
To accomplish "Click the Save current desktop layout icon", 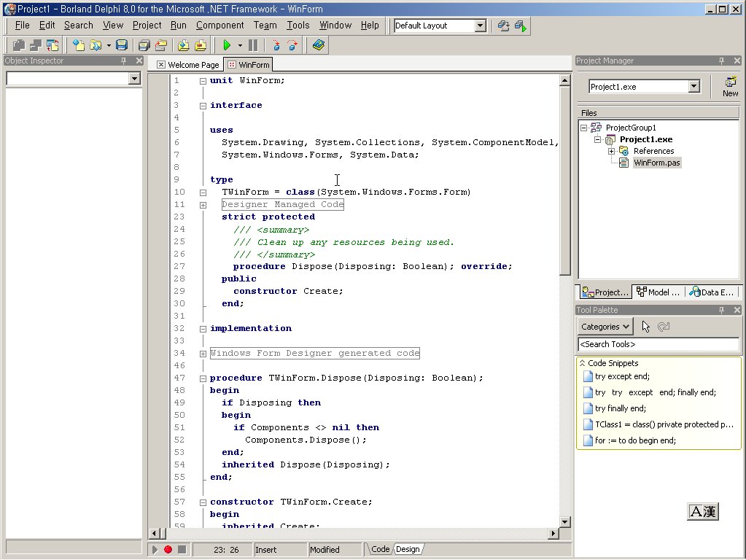I will pyautogui.click(x=503, y=26).
